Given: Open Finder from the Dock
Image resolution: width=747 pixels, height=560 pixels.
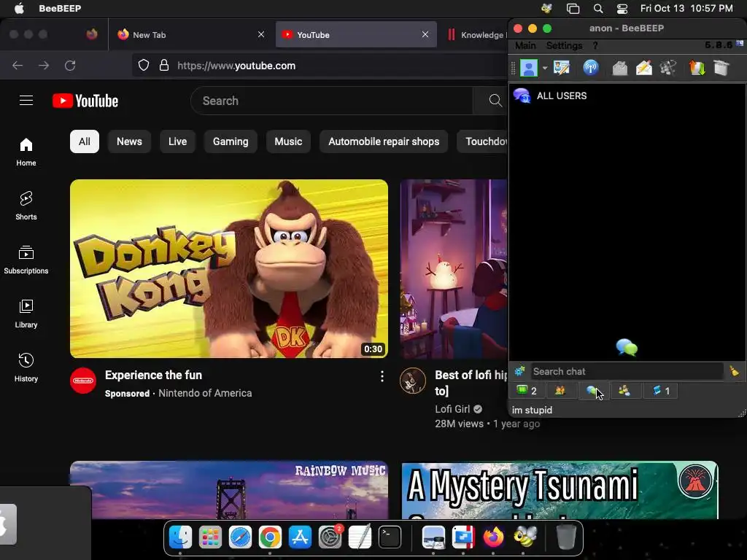Looking at the screenshot, I should [180, 537].
